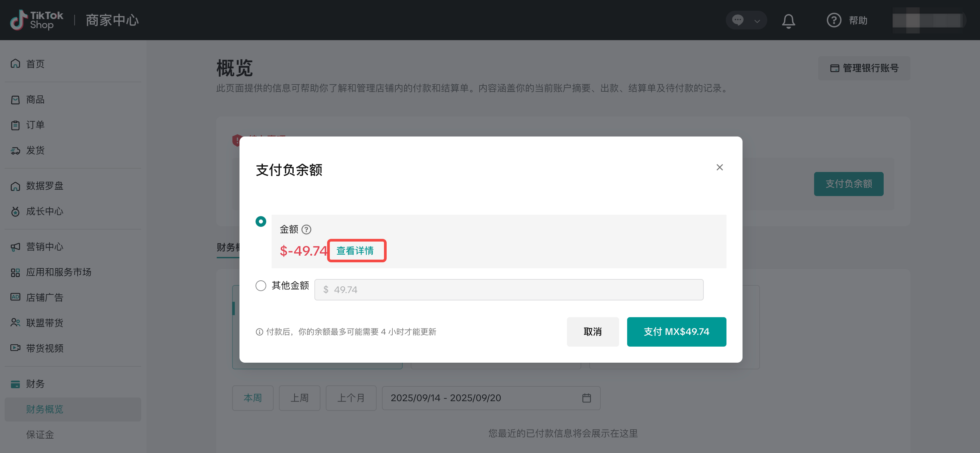Collapse the 财务 sidebar section

pos(35,384)
